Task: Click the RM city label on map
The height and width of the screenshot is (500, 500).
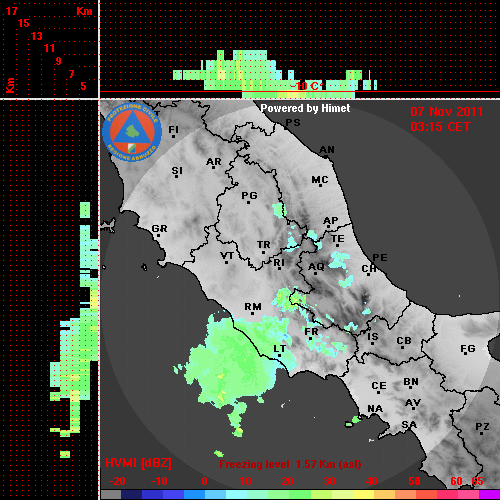Action: [x=253, y=307]
